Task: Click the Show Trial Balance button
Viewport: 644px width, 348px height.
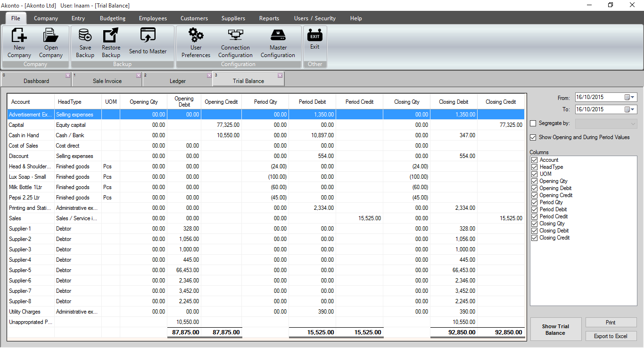Action: click(556, 330)
